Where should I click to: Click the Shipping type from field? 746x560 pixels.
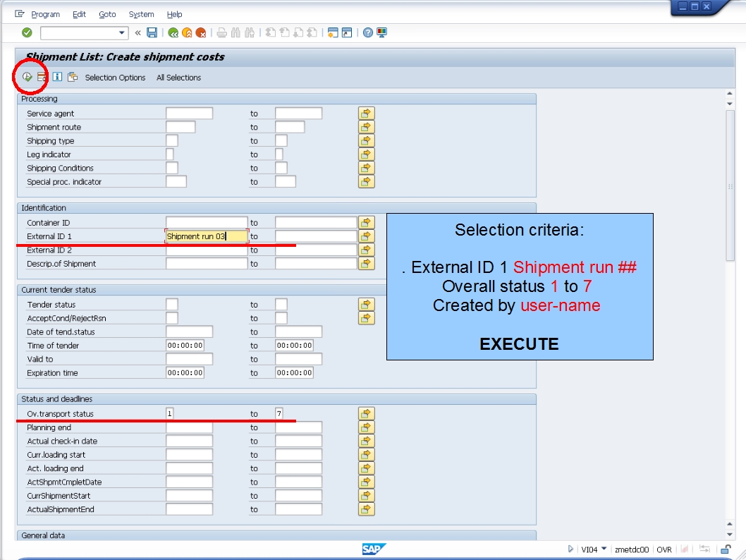172,141
